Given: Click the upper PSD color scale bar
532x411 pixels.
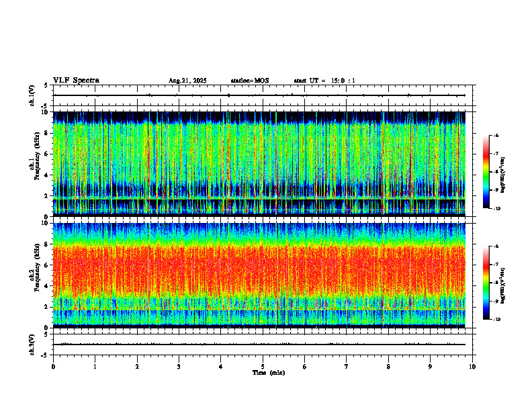Looking at the screenshot, I should tap(486, 172).
